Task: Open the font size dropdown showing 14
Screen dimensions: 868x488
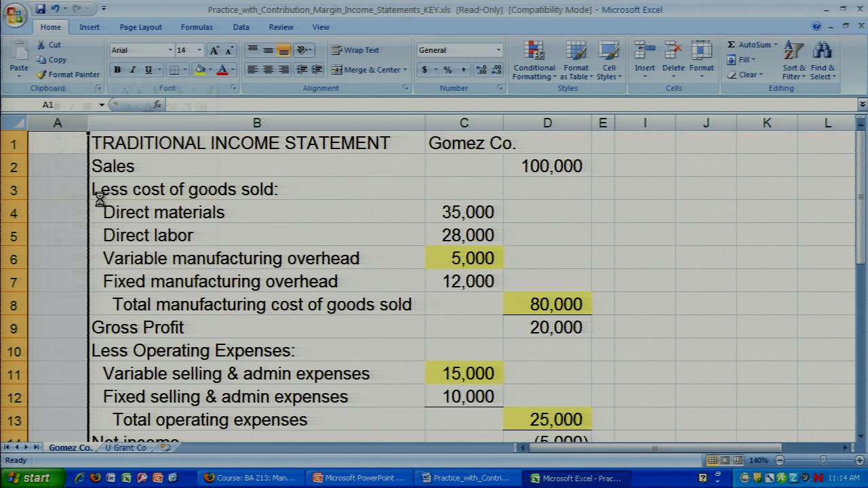Action: pyautogui.click(x=199, y=50)
